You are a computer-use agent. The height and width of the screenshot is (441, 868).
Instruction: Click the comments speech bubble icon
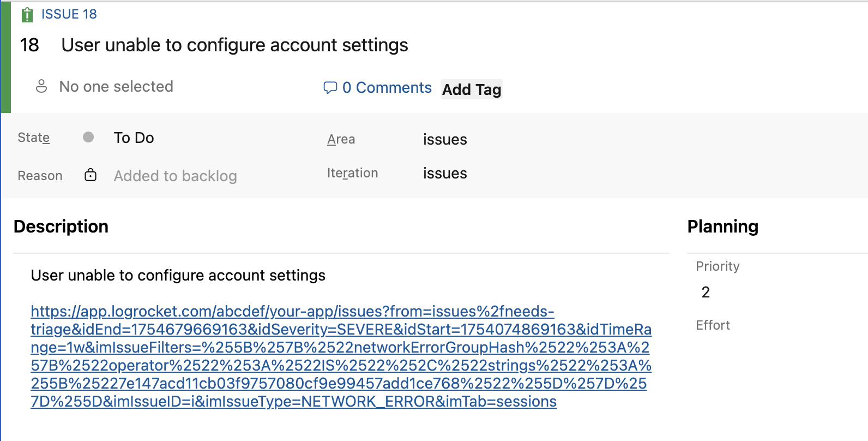[x=330, y=88]
